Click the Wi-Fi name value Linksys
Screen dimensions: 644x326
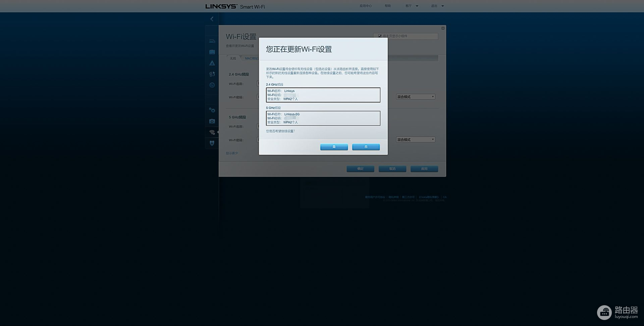[x=289, y=91]
